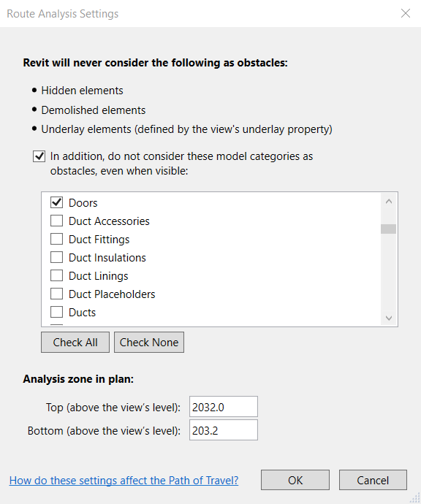421x504 pixels.
Task: Enable the Duct Fittings checkbox
Action: [x=56, y=239]
